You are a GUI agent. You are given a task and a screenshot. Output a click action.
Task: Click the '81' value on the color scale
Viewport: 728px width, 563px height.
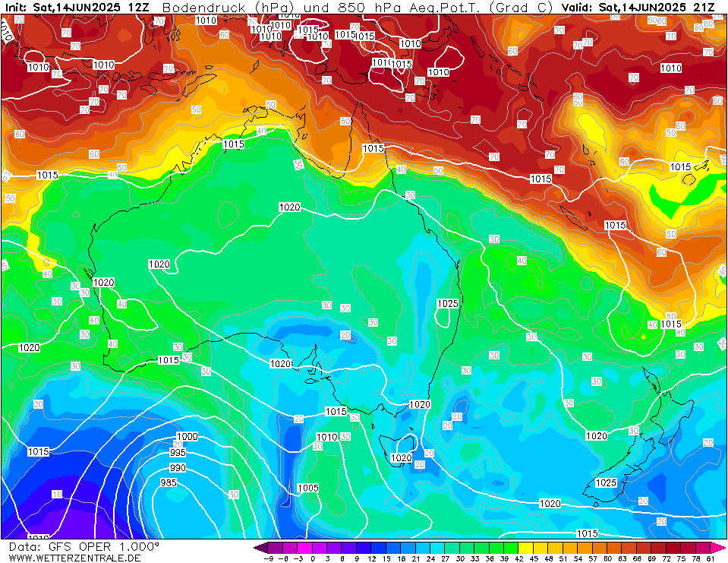pyautogui.click(x=710, y=558)
